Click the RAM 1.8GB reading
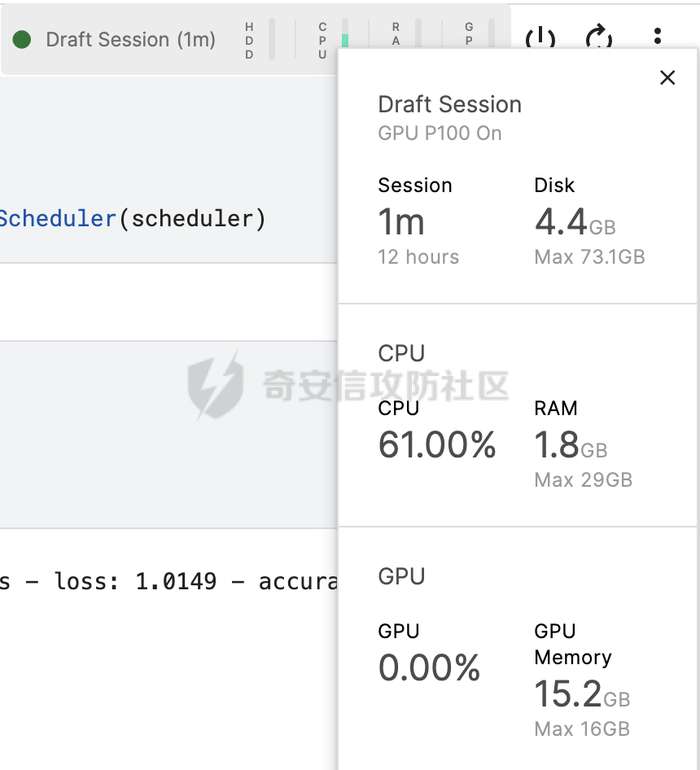700x770 pixels. [x=571, y=445]
